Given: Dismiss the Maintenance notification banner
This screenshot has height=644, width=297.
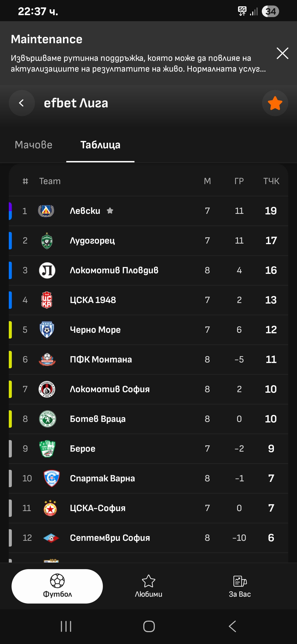Looking at the screenshot, I should (x=282, y=53).
